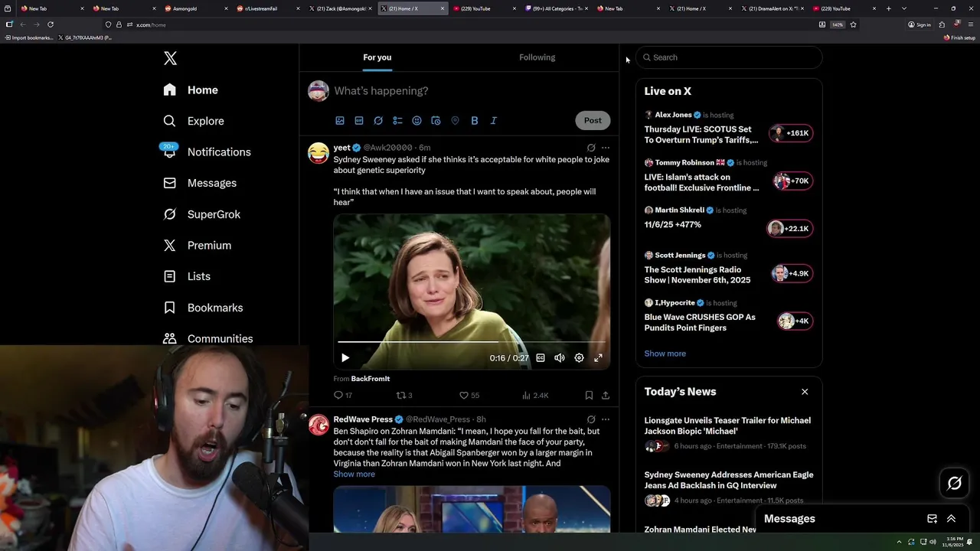980x551 pixels.
Task: Open The Scott Jennings Radio Show
Action: click(728, 269)
